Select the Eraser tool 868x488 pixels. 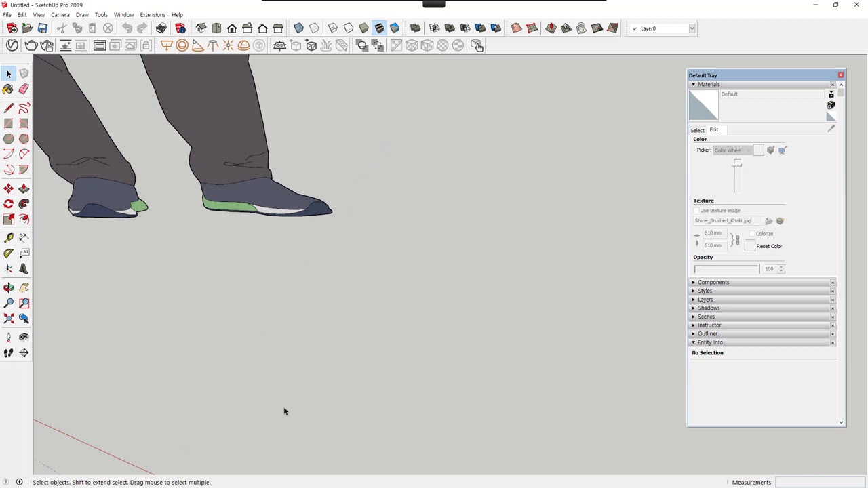click(24, 89)
